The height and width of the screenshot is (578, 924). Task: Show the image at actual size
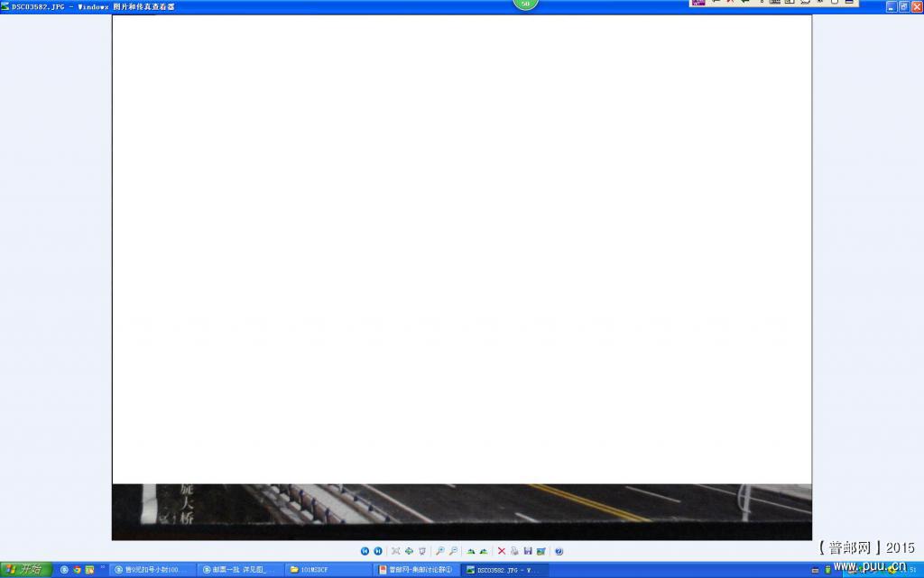[x=409, y=551]
